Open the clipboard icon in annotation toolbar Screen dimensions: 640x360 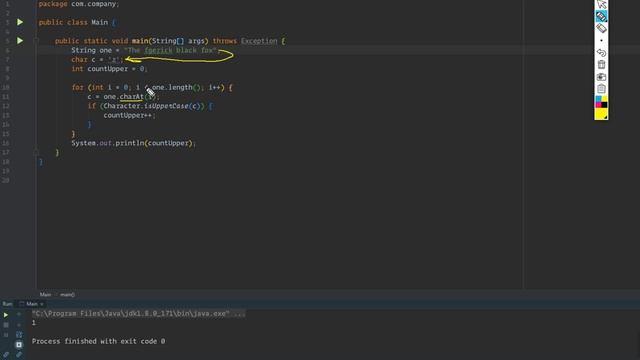click(x=601, y=89)
